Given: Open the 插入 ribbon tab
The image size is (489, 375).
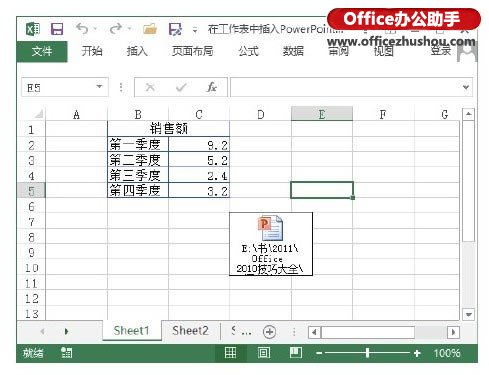Looking at the screenshot, I should pyautogui.click(x=137, y=51).
